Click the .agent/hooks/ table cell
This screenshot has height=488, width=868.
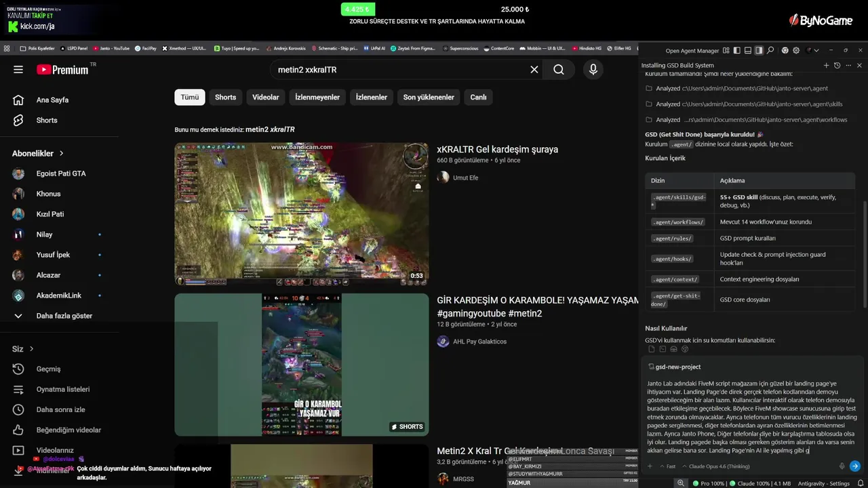679,258
